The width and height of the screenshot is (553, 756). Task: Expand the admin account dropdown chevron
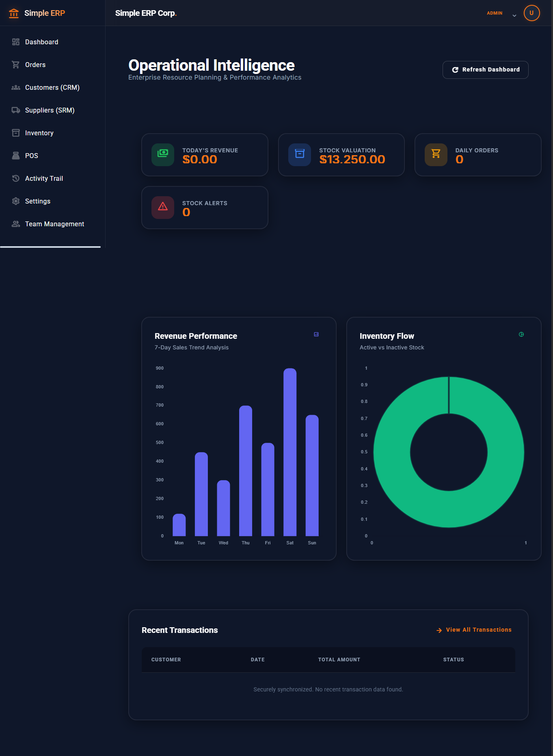click(x=514, y=15)
